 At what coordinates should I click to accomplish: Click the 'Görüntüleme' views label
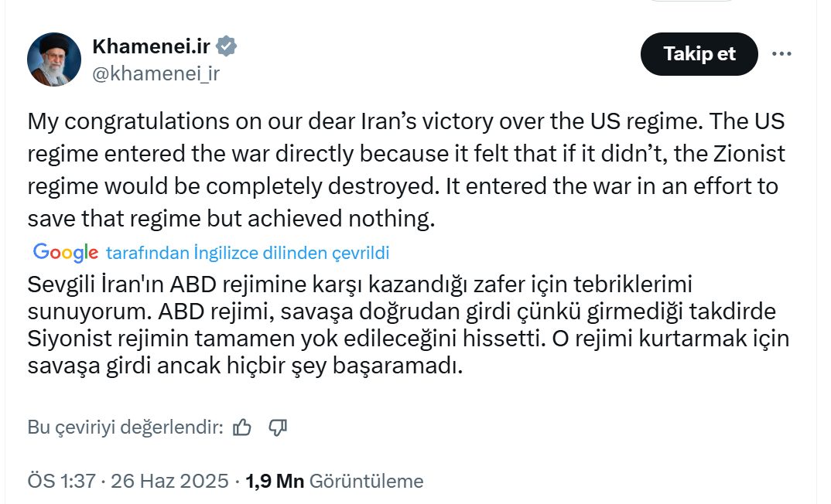point(366,481)
